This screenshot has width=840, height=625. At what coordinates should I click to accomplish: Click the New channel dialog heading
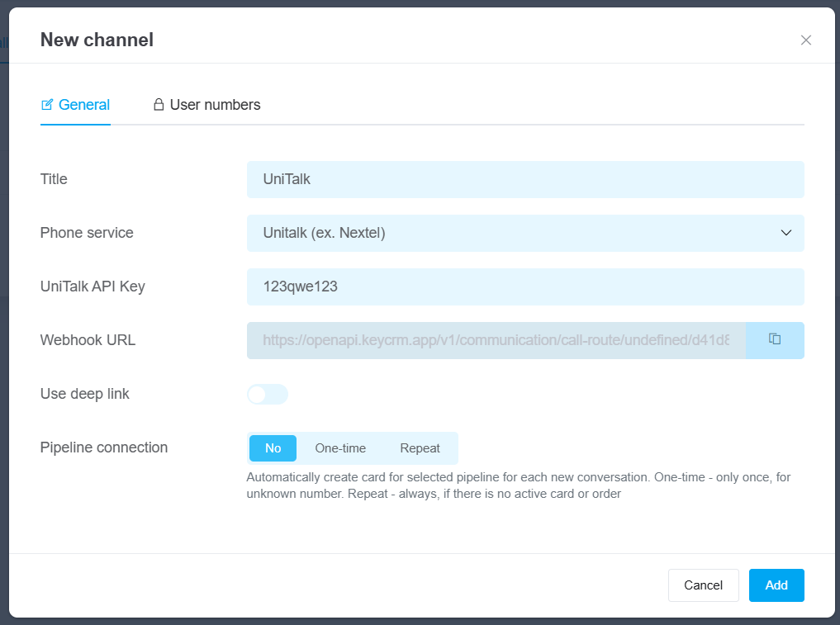[x=97, y=40]
